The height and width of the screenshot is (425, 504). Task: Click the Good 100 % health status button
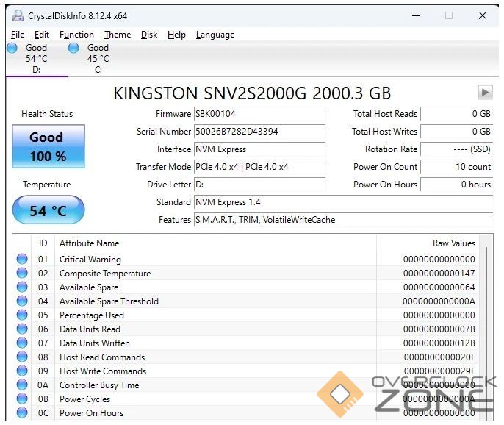pyautogui.click(x=48, y=146)
